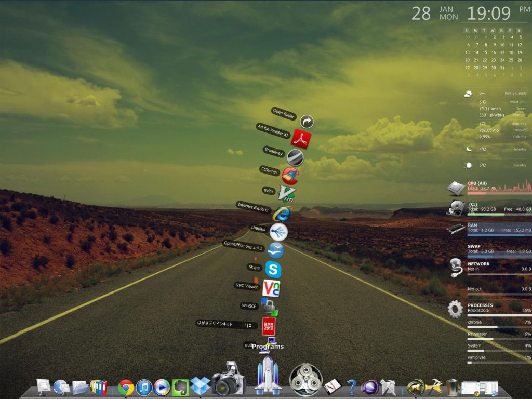The image size is (532, 399).
Task: Start gvim from the Programs stack
Action: [286, 193]
